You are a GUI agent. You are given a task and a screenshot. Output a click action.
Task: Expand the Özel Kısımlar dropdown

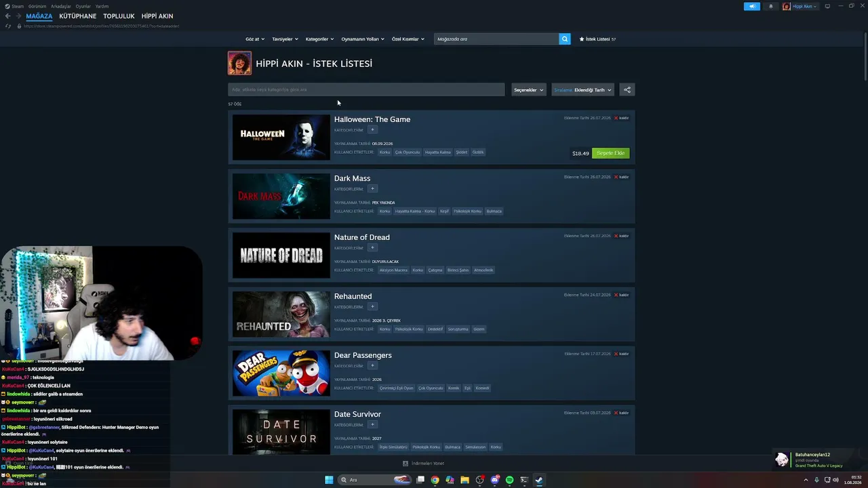408,39
